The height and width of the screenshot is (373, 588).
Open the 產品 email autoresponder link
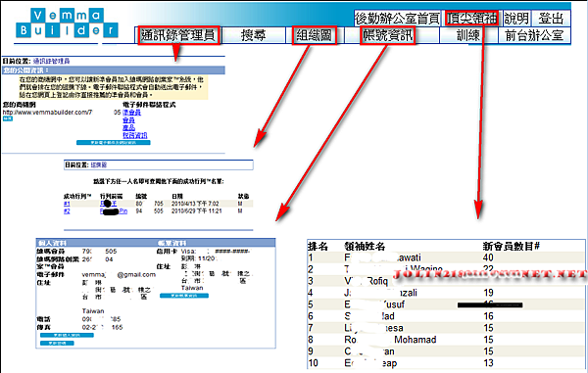point(128,127)
